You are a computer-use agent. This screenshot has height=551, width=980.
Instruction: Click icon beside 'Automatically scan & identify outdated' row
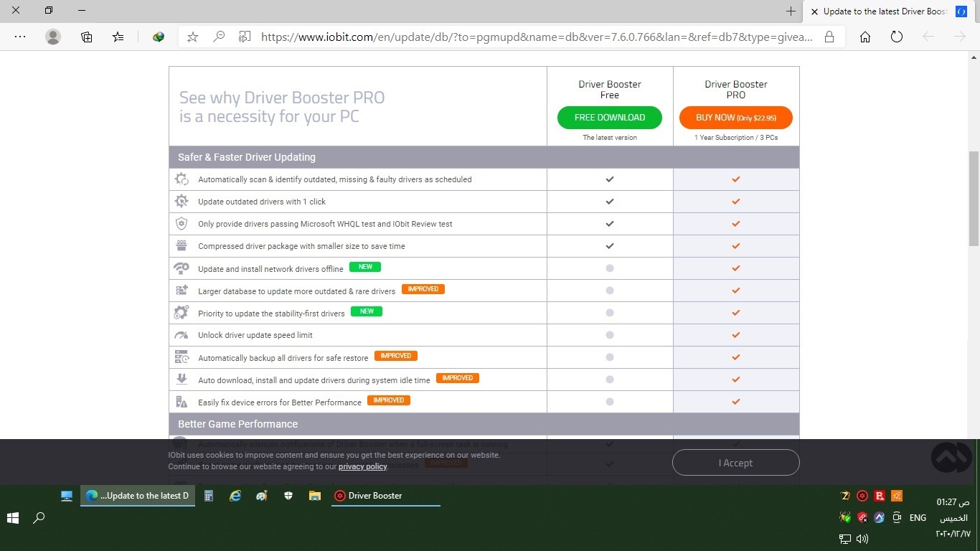pos(182,179)
